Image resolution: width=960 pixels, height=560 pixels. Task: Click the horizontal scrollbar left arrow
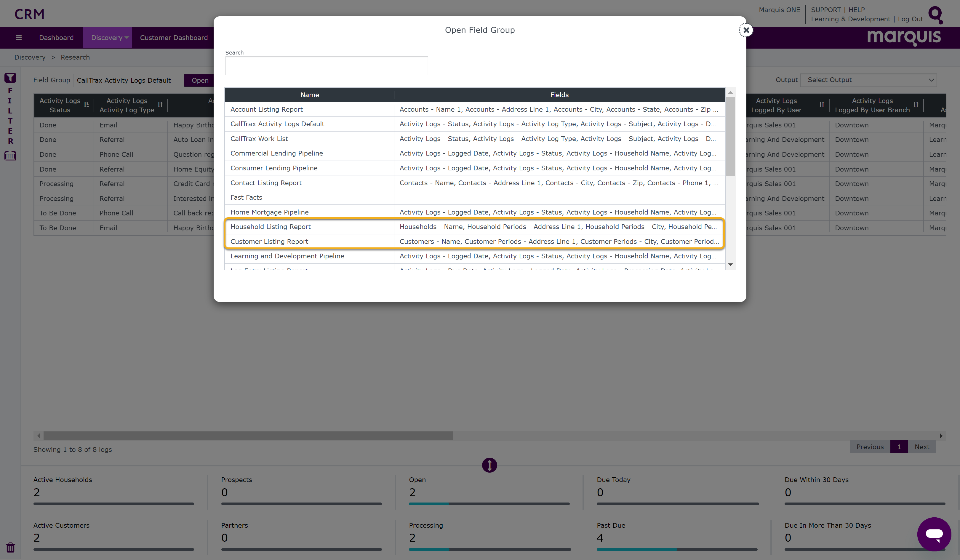(39, 436)
